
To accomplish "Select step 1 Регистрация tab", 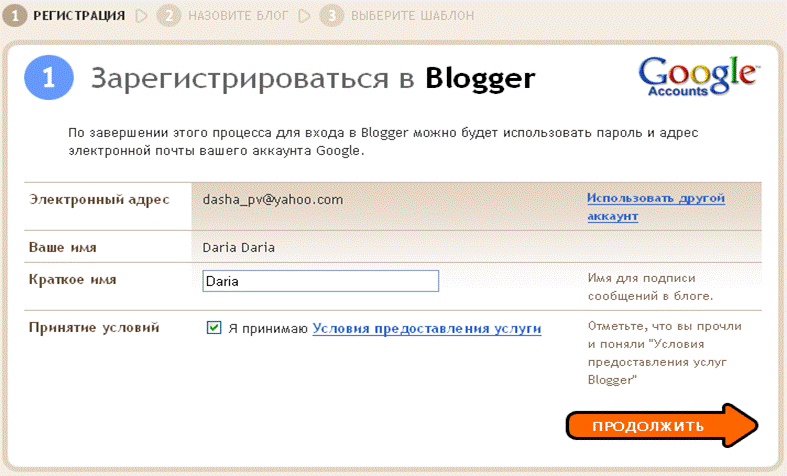I will (x=64, y=16).
